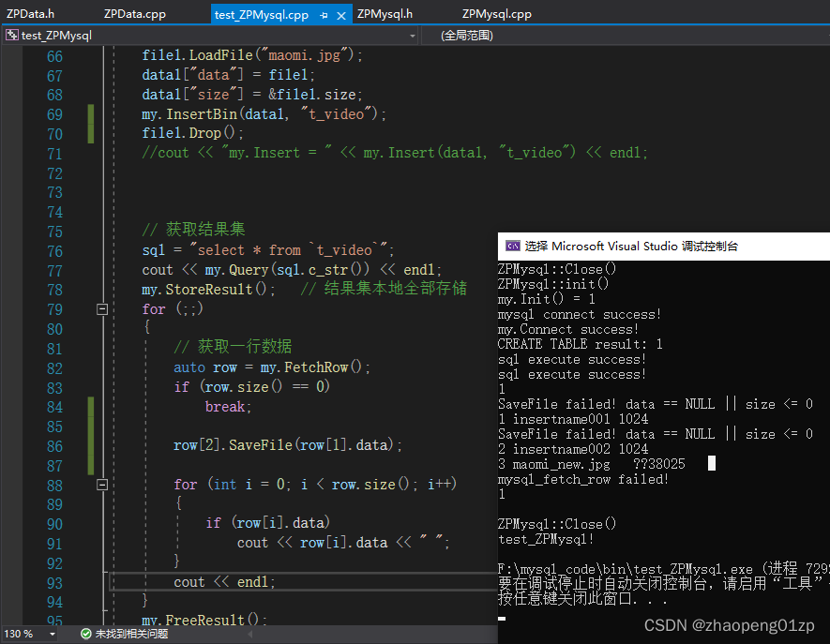Image resolution: width=830 pixels, height=644 pixels.
Task: Click the select * from `t_video` string
Action: pyautogui.click(x=289, y=249)
